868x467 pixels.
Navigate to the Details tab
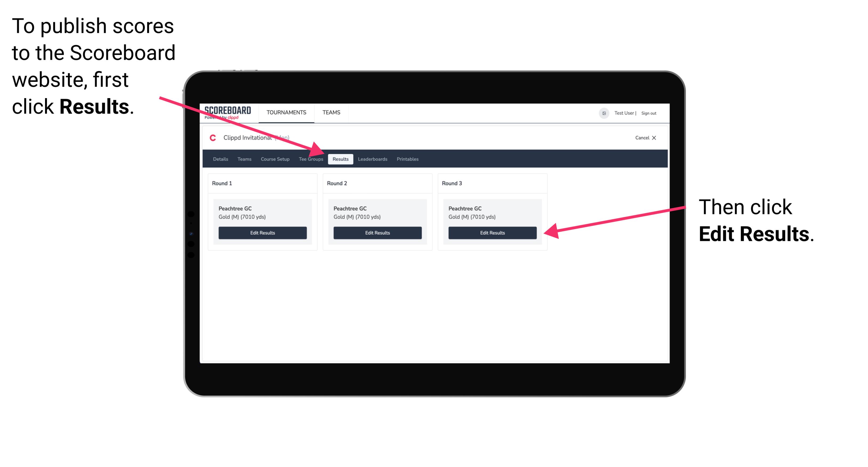(220, 159)
